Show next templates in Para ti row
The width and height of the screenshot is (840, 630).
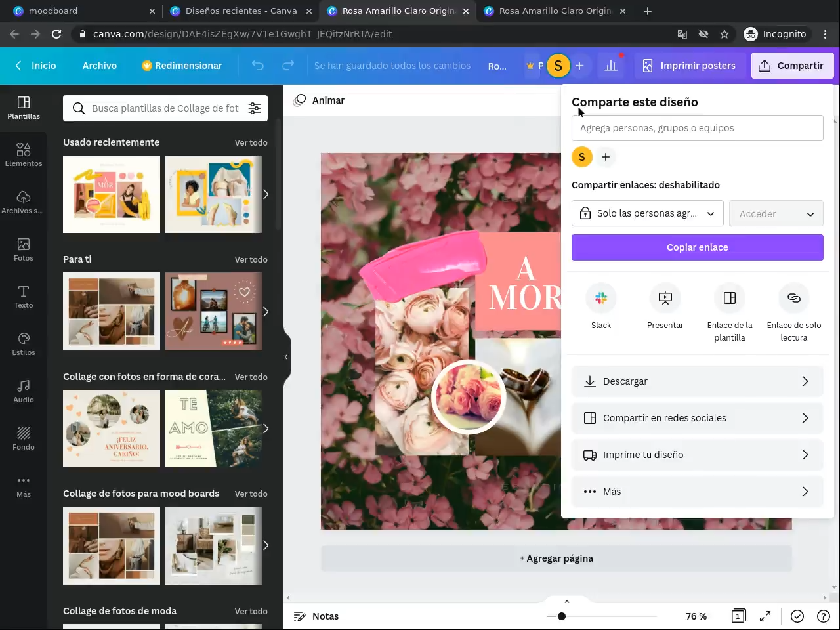(266, 311)
